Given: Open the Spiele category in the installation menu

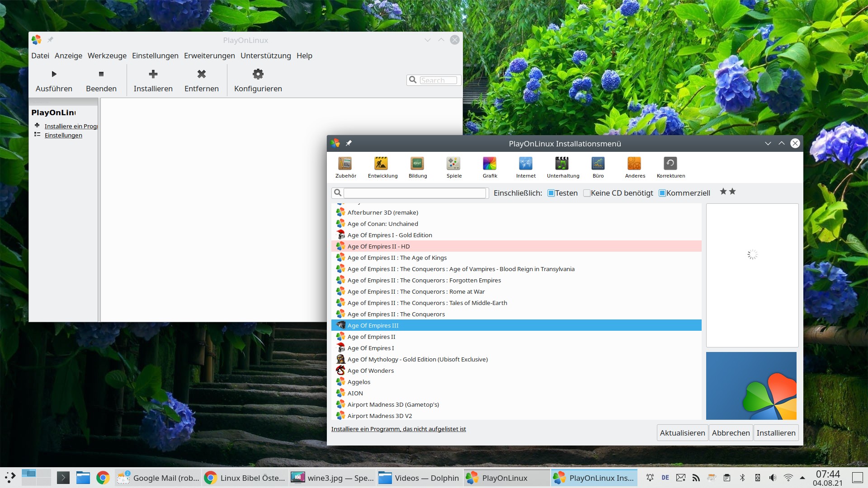Looking at the screenshot, I should [453, 167].
